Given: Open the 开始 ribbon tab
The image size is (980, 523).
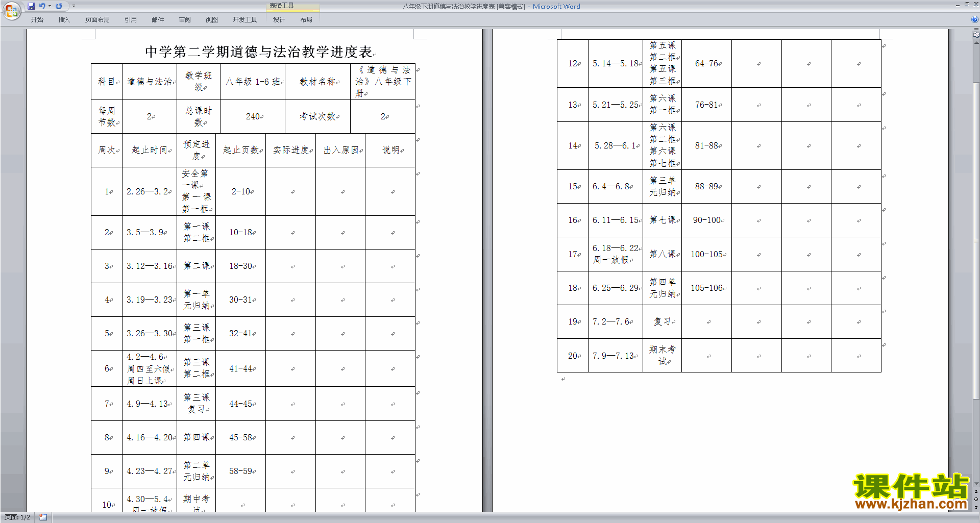Looking at the screenshot, I should pos(37,19).
